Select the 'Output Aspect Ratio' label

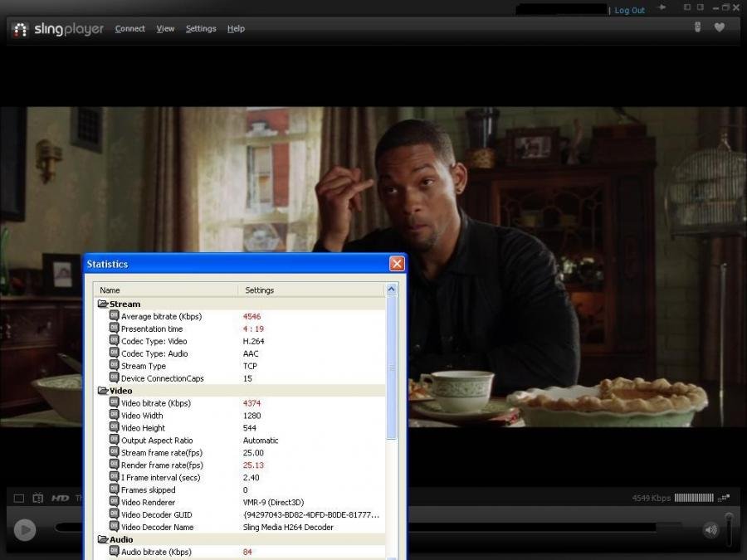[157, 441]
